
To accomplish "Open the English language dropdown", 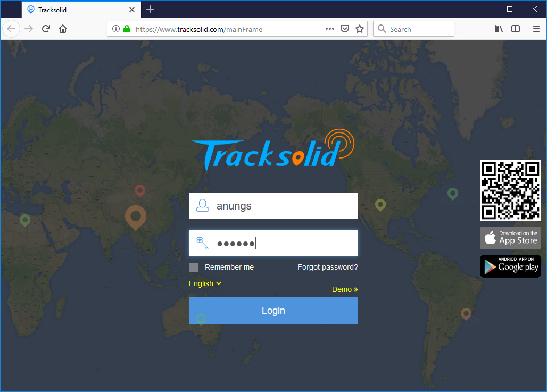I will point(205,283).
